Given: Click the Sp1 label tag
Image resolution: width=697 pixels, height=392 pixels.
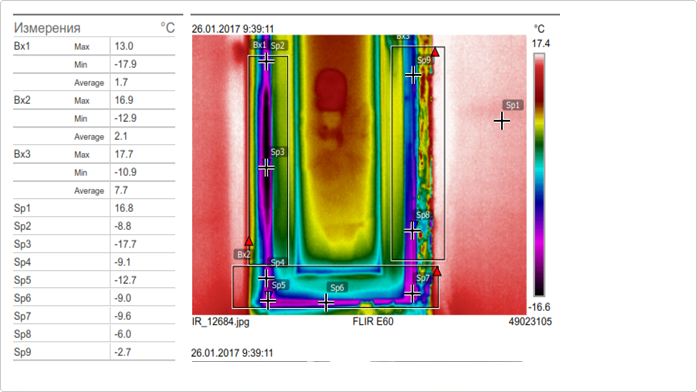Looking at the screenshot, I should 513,105.
